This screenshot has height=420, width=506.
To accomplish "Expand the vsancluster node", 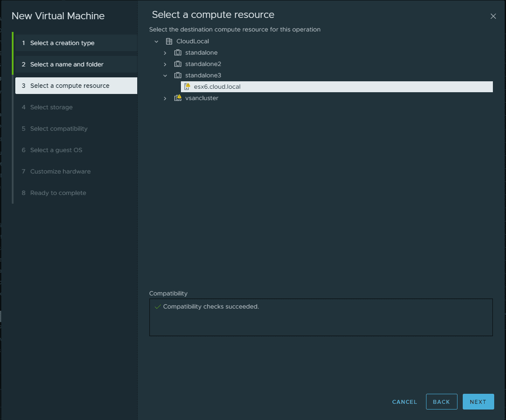I will coord(165,98).
